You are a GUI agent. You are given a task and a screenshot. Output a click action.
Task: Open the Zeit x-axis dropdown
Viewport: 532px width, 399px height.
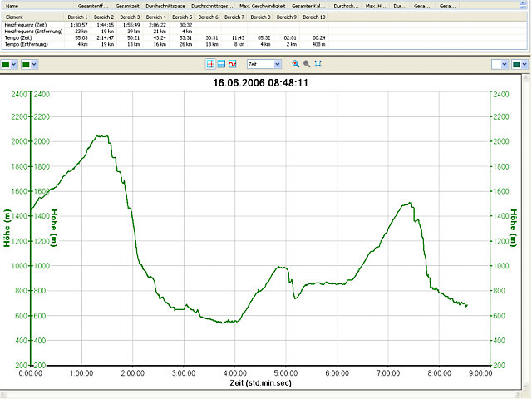point(277,64)
